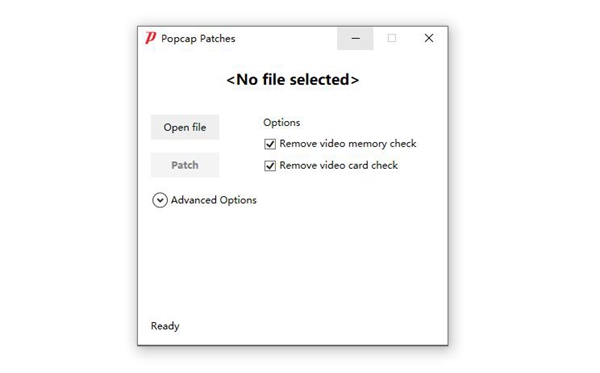Click the red Popcap Patches app icon
Image resolution: width=600 pixels, height=373 pixels.
pos(150,38)
